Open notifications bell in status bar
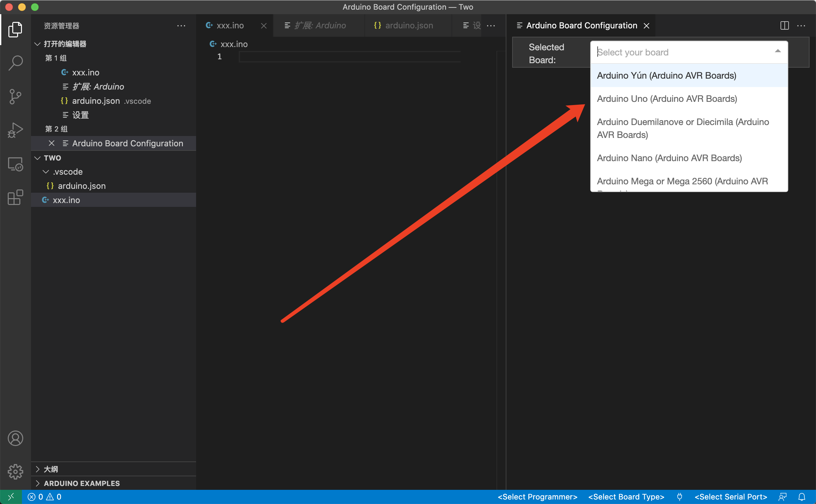Screen dimensions: 816x504 click(x=802, y=497)
